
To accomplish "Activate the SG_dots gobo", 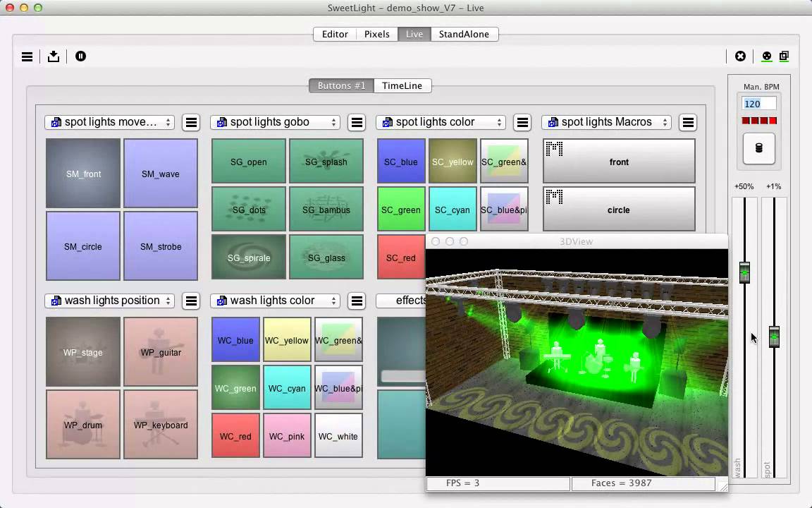I will (x=249, y=209).
